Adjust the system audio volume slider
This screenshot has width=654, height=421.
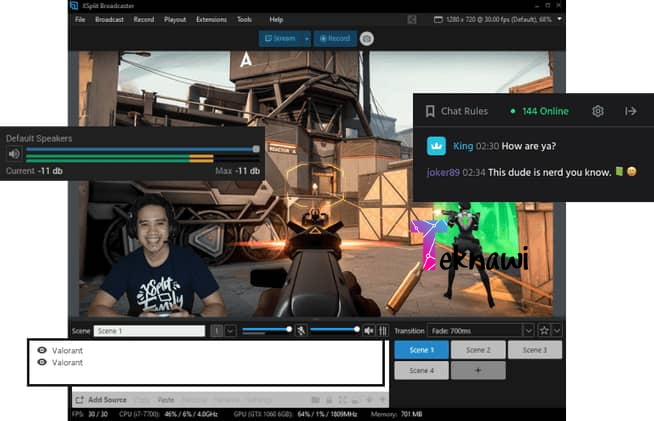(x=335, y=330)
